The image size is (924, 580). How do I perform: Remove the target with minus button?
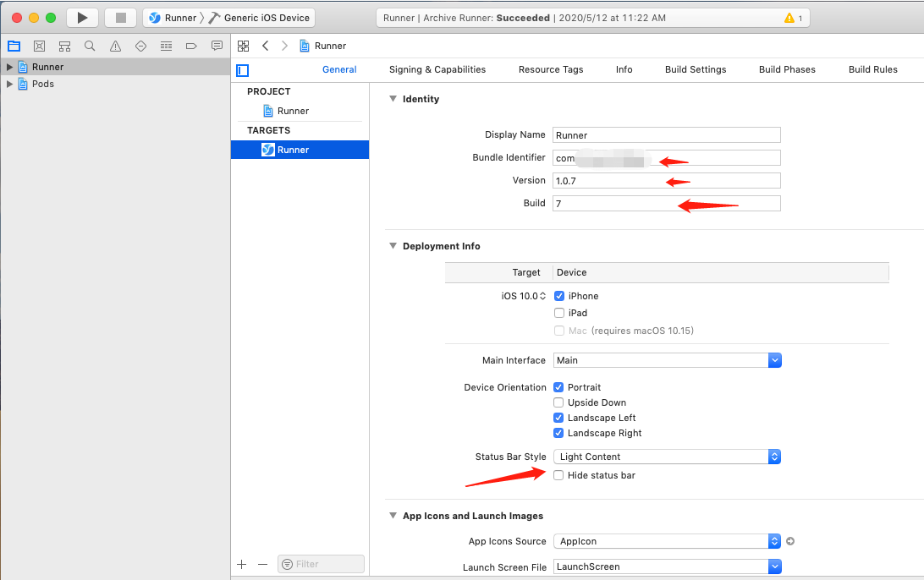click(263, 564)
